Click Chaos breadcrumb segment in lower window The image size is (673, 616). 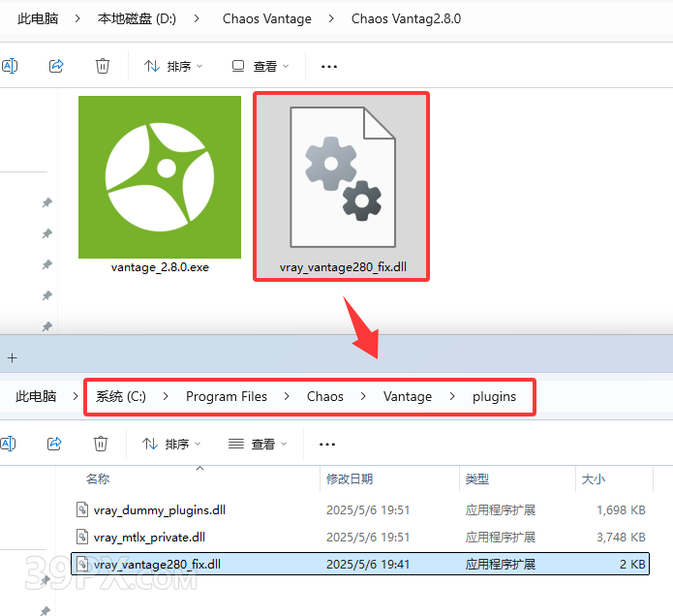tap(325, 396)
